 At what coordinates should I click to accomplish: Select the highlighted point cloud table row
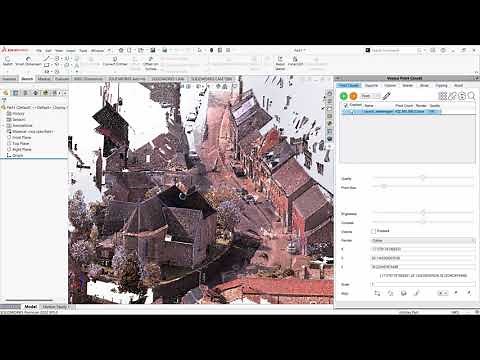(x=391, y=111)
